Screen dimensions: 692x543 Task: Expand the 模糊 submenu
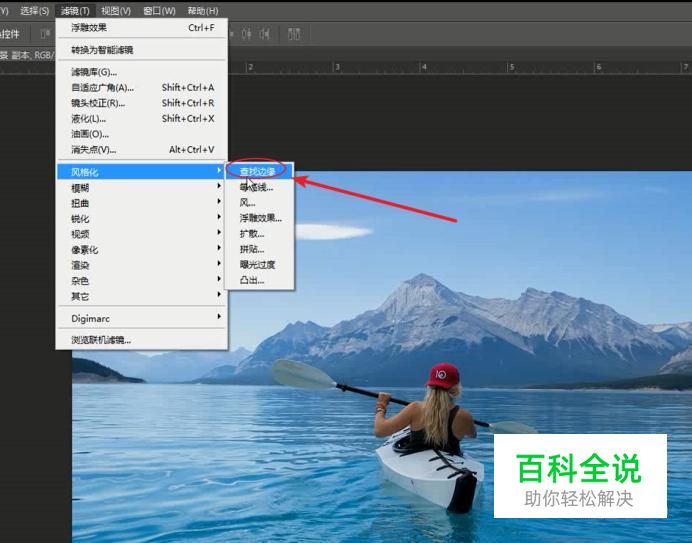coord(142,188)
